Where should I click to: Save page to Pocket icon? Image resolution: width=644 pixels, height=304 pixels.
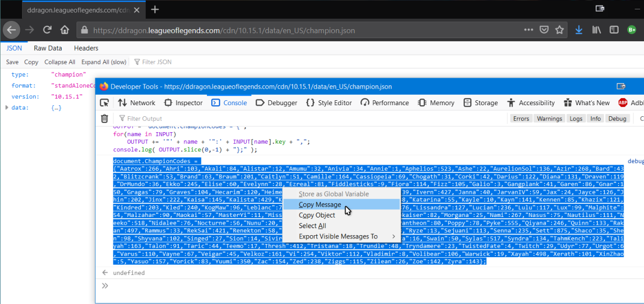point(544,30)
